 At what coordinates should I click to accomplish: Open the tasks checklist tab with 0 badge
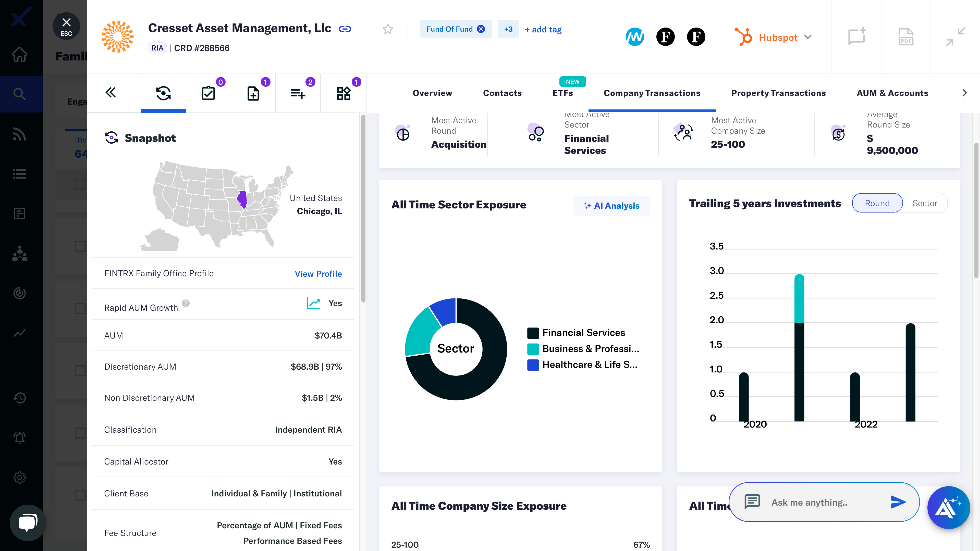[208, 93]
